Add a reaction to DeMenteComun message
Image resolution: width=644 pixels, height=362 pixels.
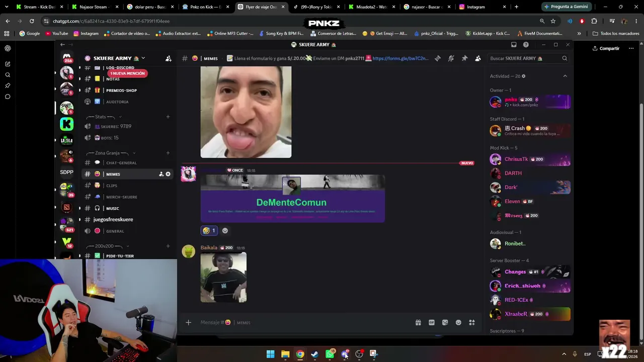tap(225, 231)
